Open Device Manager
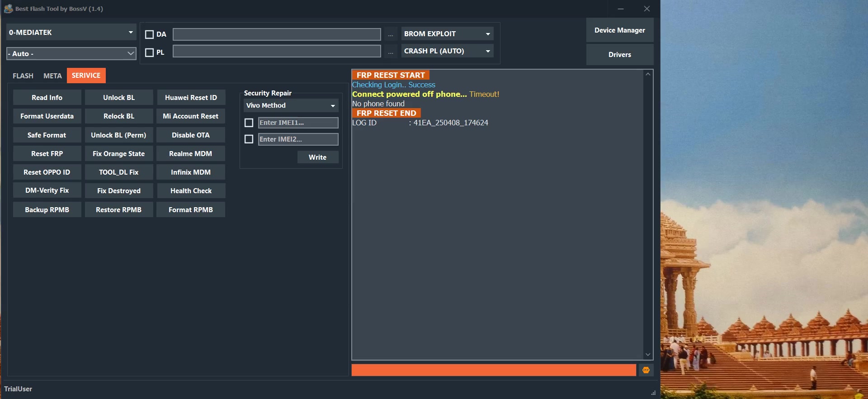Screen dimensions: 868x399 tap(620, 30)
